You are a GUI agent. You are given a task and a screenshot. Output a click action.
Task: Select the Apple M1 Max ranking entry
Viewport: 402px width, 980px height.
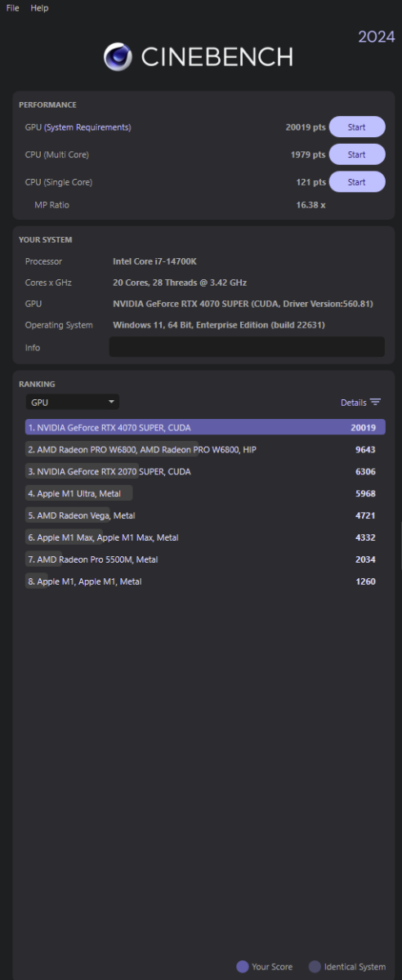pyautogui.click(x=205, y=537)
